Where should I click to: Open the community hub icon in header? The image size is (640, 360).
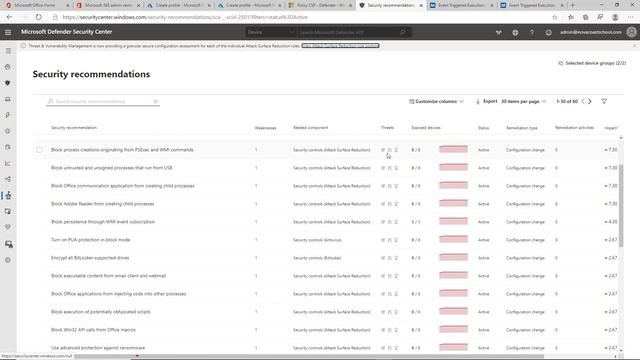point(498,32)
